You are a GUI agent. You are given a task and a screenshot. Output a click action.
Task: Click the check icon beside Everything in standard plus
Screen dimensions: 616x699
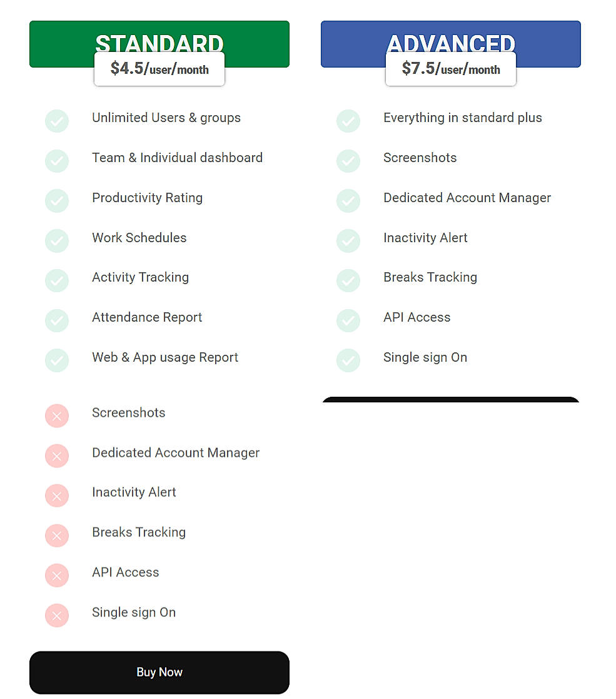pyautogui.click(x=348, y=121)
